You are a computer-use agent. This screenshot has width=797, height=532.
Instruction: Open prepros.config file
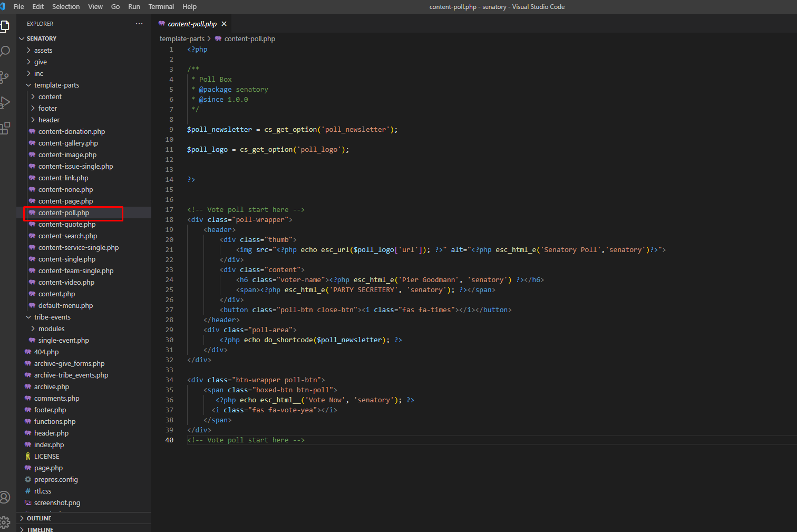(84, 479)
